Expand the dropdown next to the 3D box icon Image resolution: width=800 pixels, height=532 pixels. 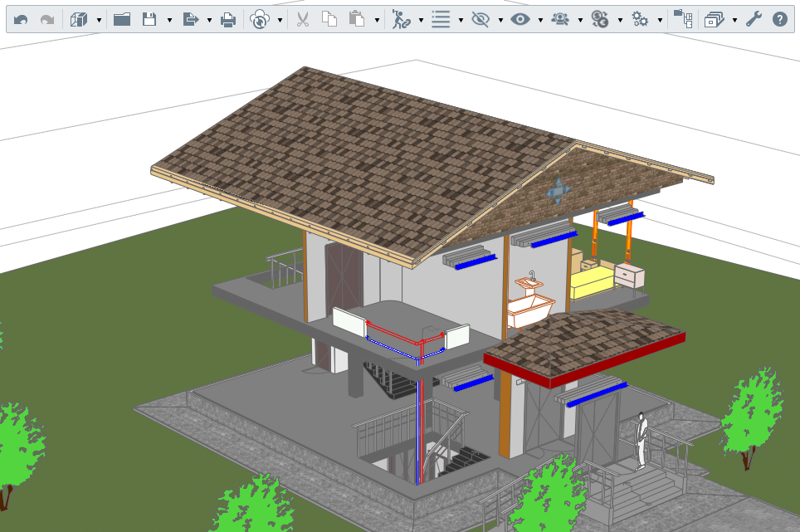(99, 21)
